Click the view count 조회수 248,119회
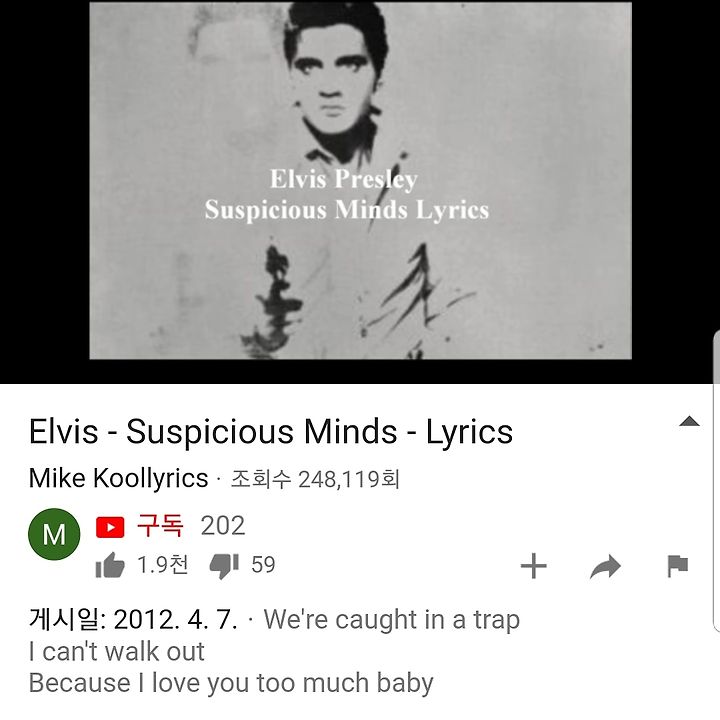The width and height of the screenshot is (720, 720). (x=315, y=479)
